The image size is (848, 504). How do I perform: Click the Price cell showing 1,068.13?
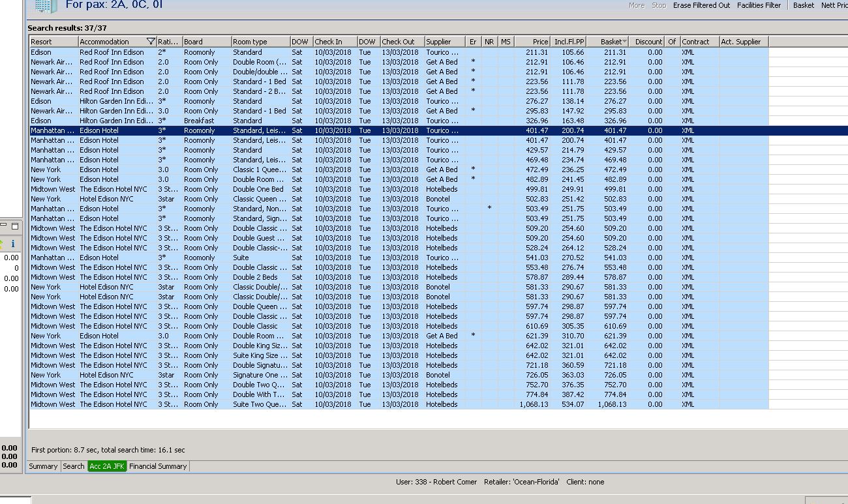click(x=532, y=404)
